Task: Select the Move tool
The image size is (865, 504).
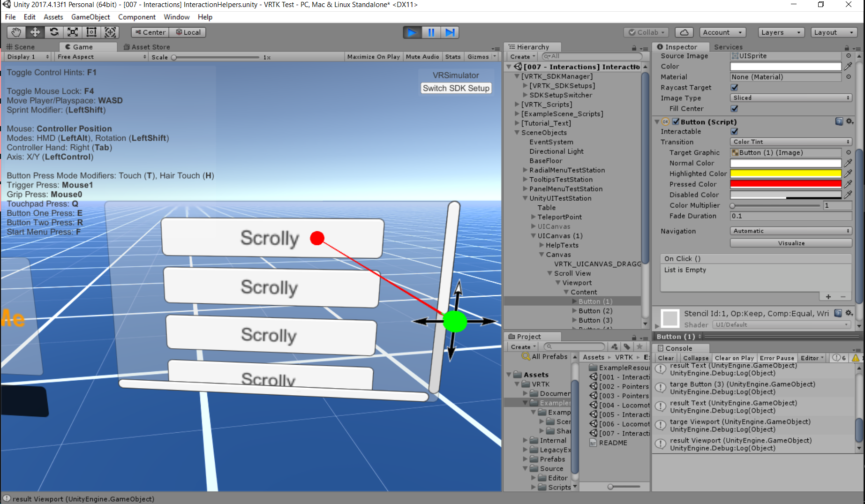Action: (34, 32)
